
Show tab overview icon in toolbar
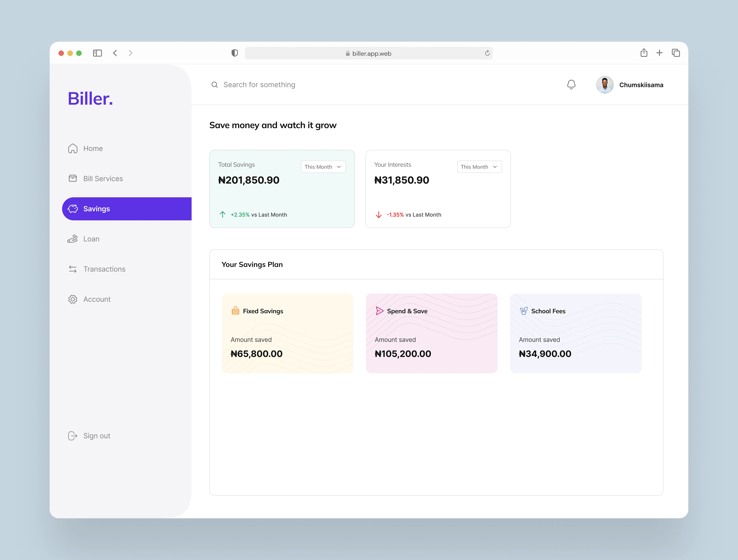676,53
